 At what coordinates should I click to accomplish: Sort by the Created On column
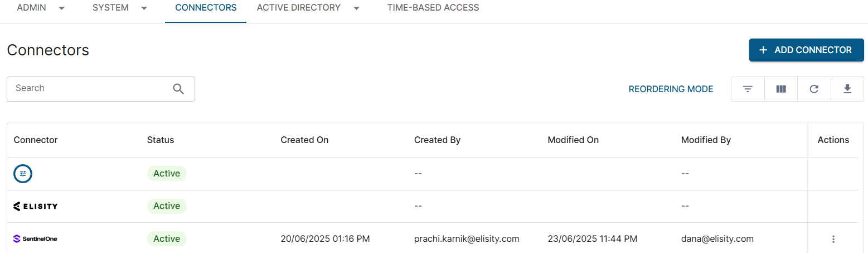tap(304, 140)
